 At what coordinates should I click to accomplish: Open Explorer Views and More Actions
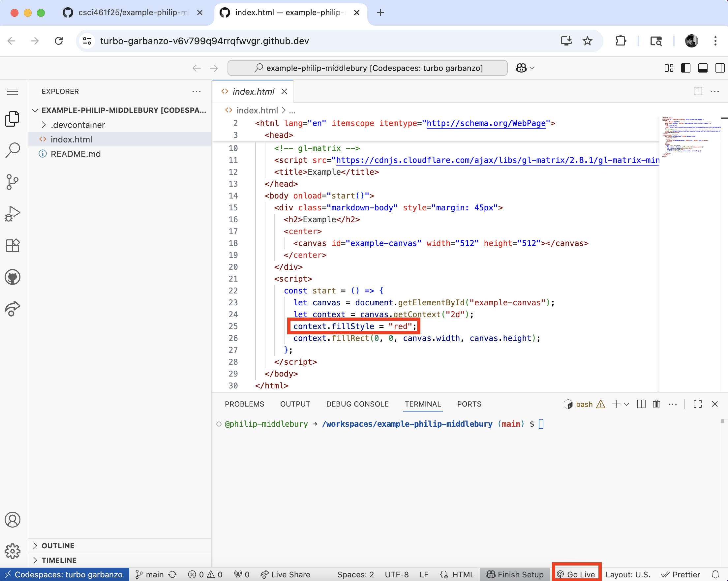pos(196,91)
